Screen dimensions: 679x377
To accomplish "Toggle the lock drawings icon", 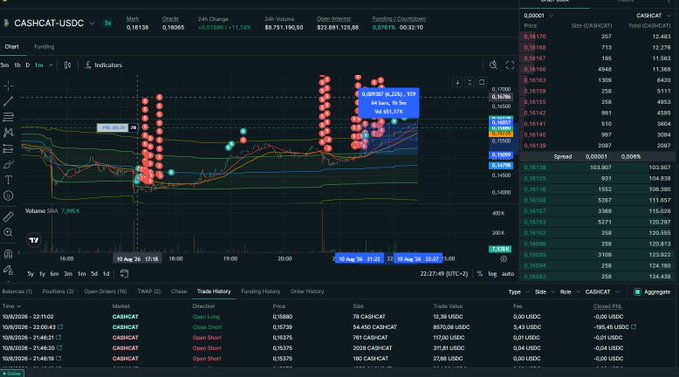I will (x=8, y=270).
